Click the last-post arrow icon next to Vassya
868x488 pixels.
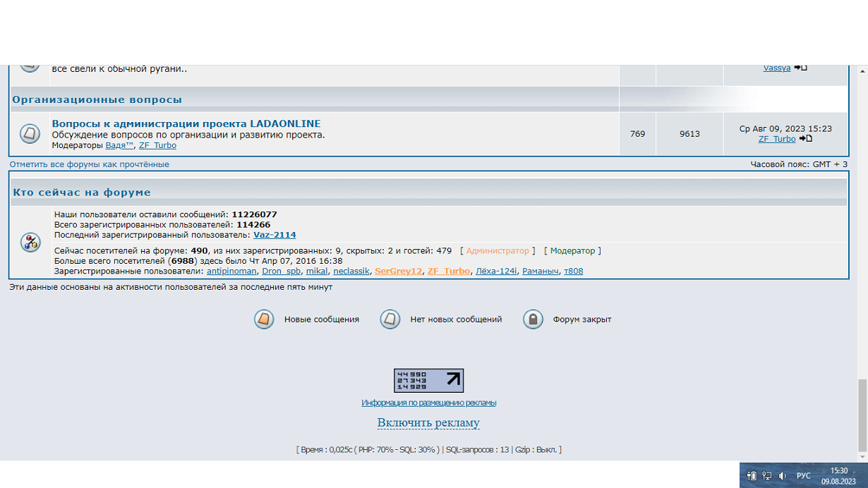tap(800, 68)
